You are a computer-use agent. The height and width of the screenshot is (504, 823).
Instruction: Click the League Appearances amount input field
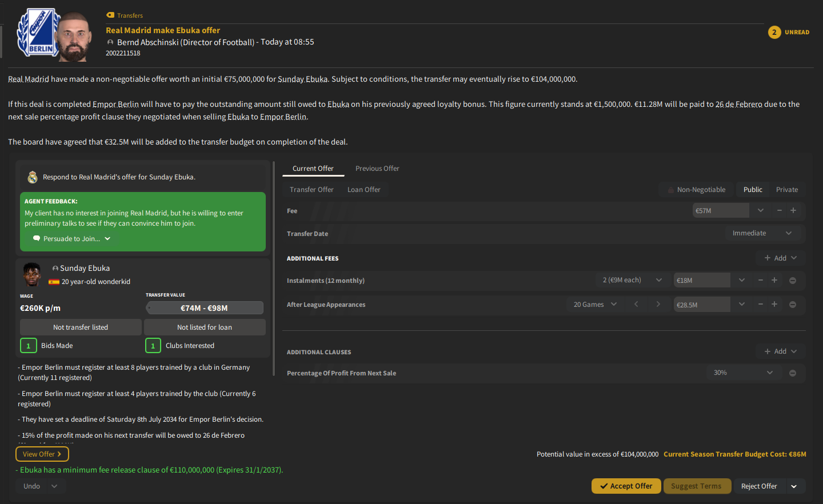coord(702,305)
